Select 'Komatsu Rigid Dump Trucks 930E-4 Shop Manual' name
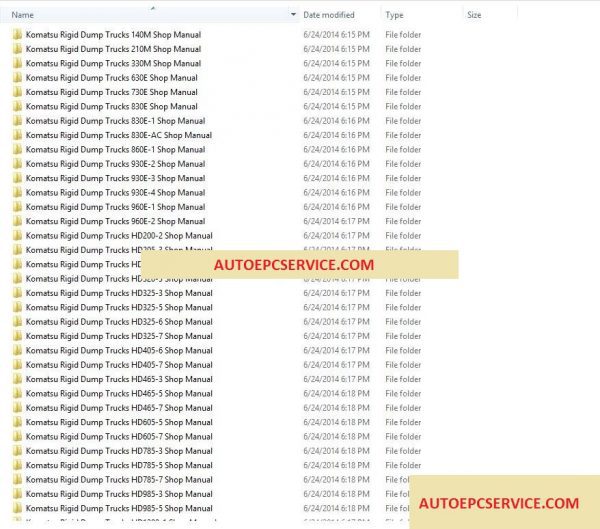 [116, 193]
